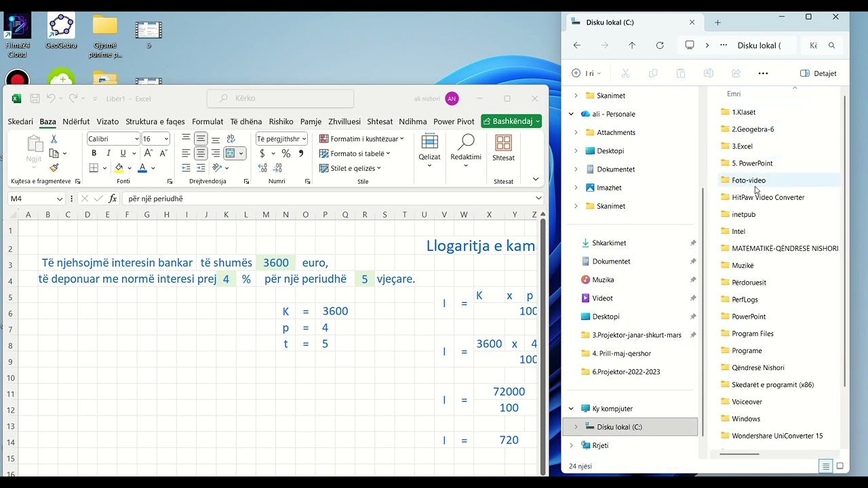Toggle the Detajet details pane

click(818, 73)
